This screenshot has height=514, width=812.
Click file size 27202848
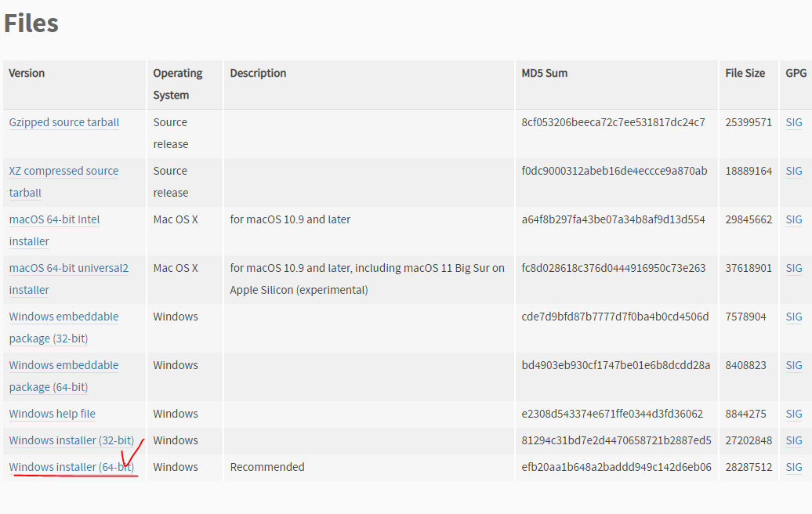749,440
